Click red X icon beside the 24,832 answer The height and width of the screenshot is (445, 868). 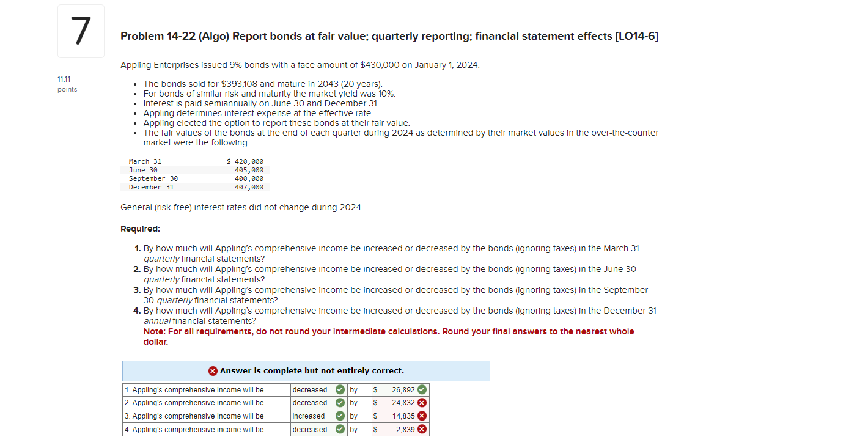(422, 403)
